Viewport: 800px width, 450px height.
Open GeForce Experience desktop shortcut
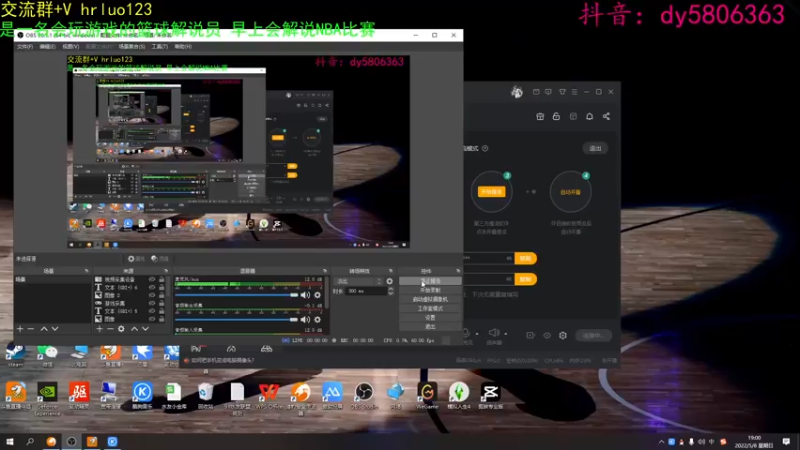click(47, 398)
